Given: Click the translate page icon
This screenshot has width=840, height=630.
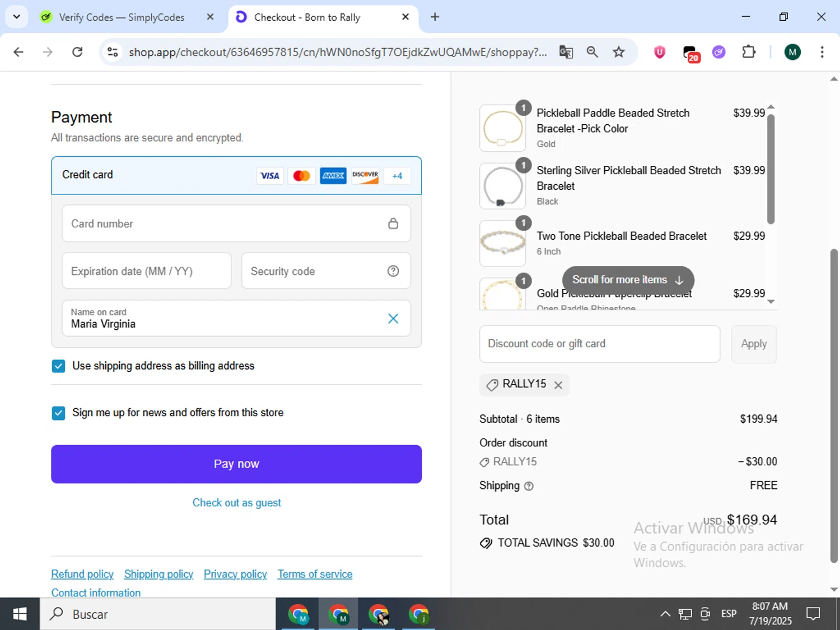Looking at the screenshot, I should tap(566, 52).
